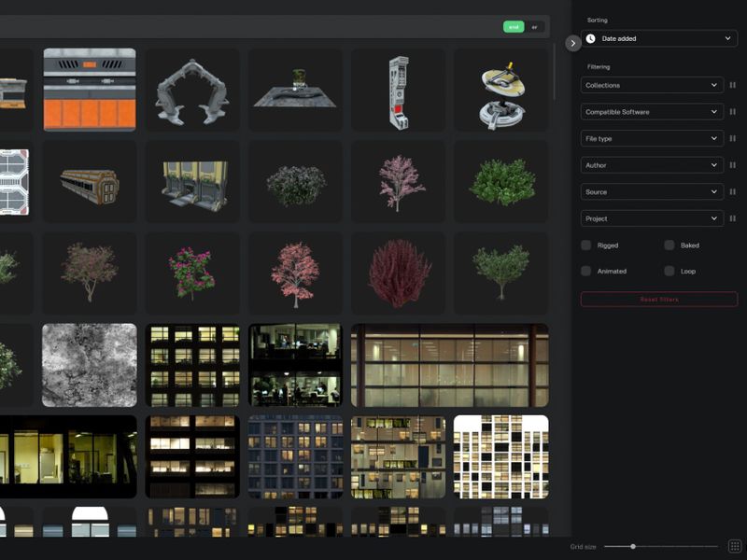Click the pause icon next to Collections
Image resolution: width=747 pixels, height=560 pixels.
(x=733, y=85)
